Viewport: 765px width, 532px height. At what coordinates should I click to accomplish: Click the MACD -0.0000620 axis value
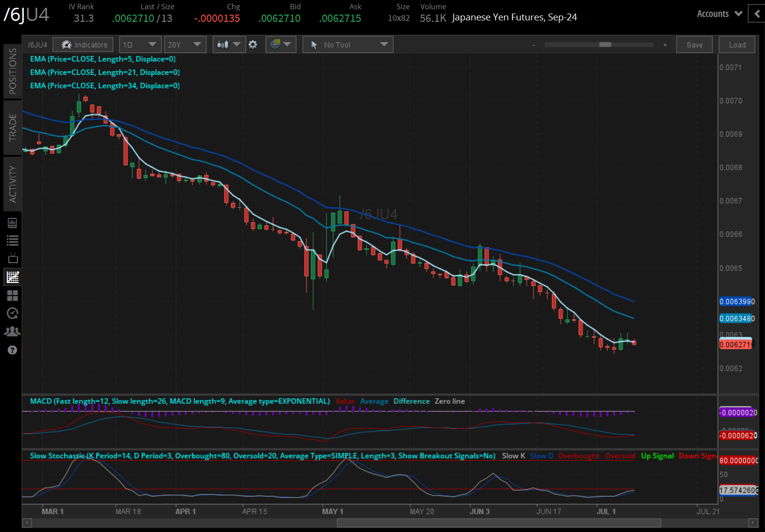[738, 435]
